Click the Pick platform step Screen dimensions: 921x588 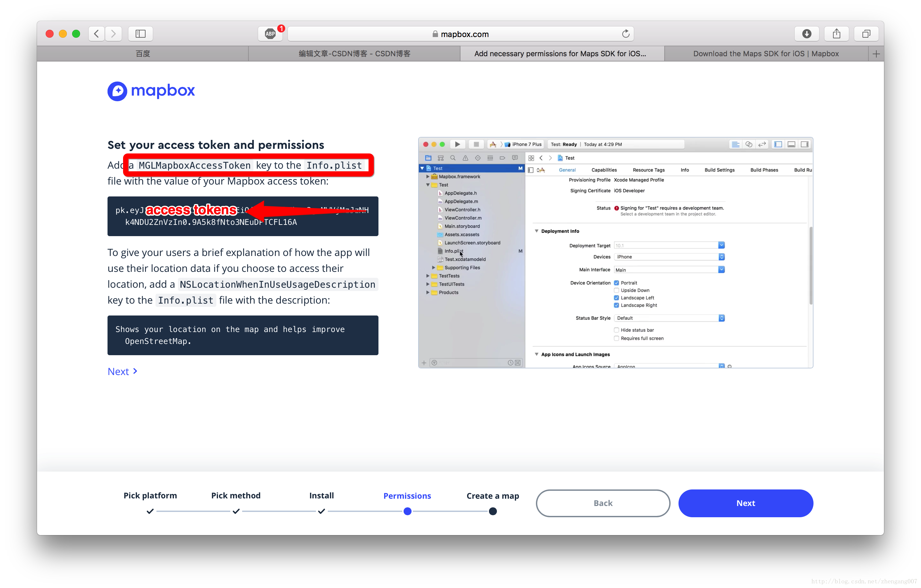(x=150, y=495)
